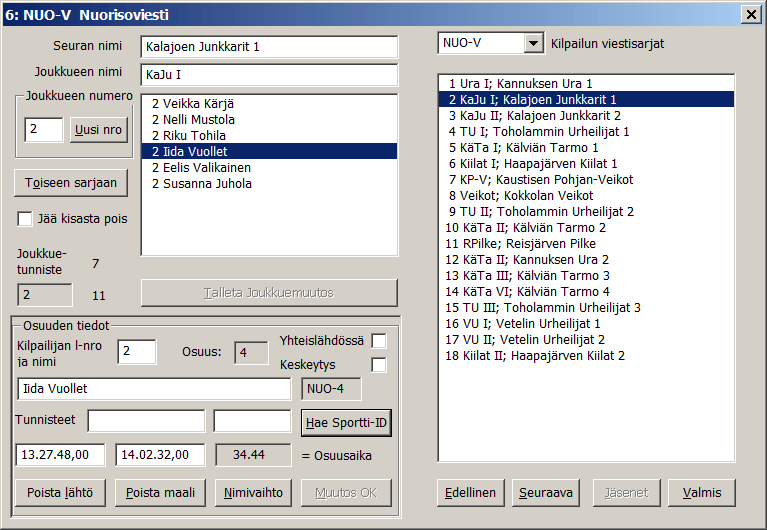The width and height of the screenshot is (767, 530).
Task: Advance to next team with Seuraava
Action: [x=546, y=492]
